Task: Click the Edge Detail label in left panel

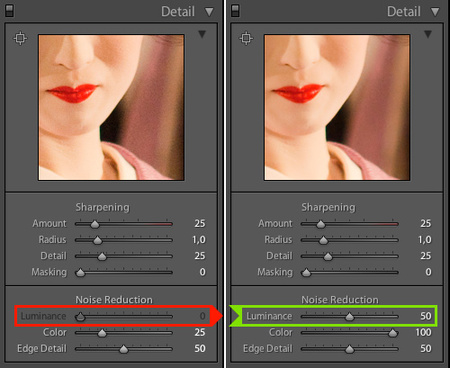Action: pos(42,349)
